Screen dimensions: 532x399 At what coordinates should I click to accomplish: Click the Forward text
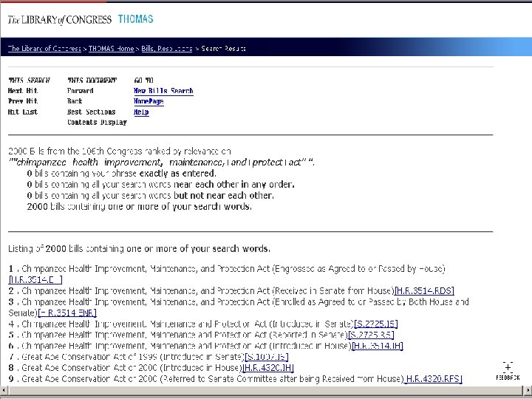(80, 91)
